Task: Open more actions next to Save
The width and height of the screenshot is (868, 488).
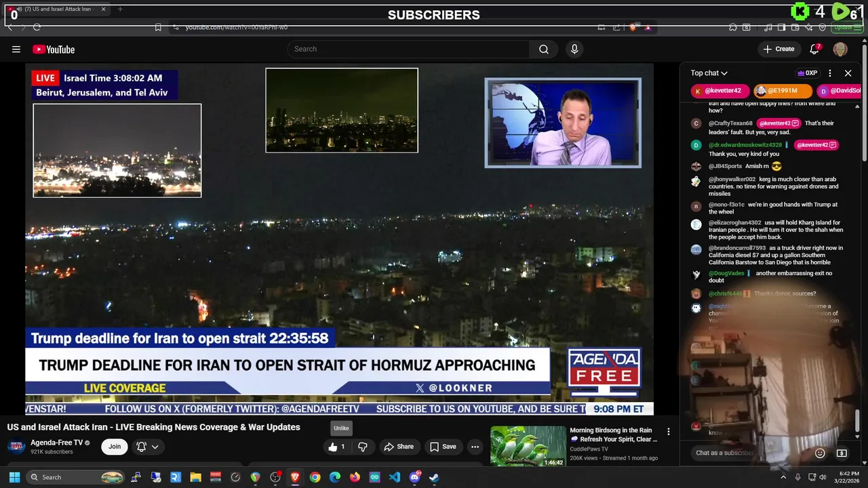Action: click(x=475, y=447)
